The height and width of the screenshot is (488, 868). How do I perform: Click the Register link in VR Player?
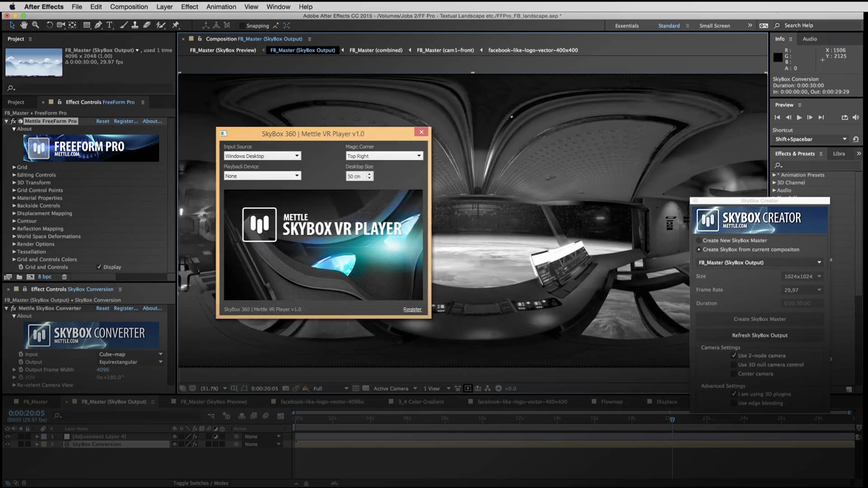pyautogui.click(x=412, y=309)
